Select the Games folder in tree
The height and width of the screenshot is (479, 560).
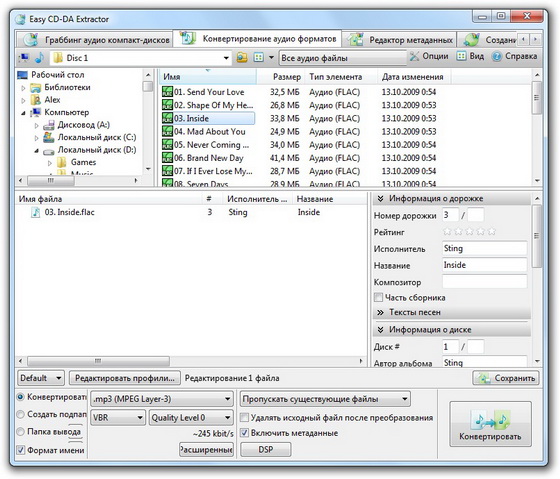(x=83, y=163)
